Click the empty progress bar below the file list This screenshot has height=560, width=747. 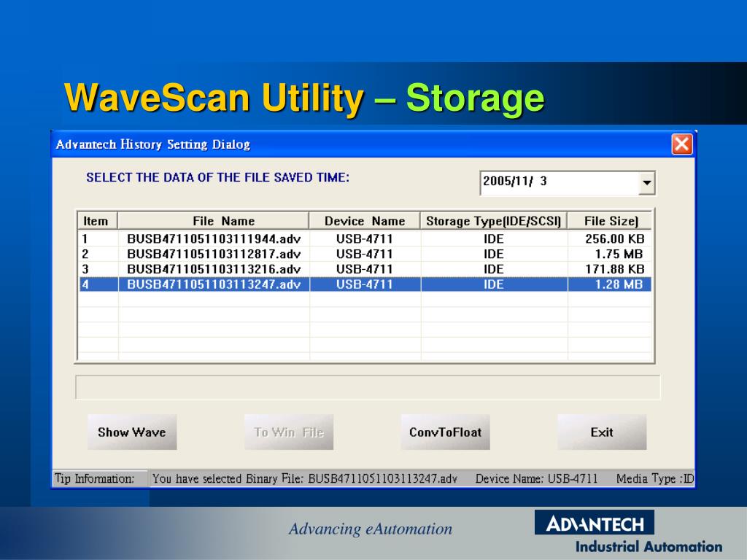coord(368,387)
